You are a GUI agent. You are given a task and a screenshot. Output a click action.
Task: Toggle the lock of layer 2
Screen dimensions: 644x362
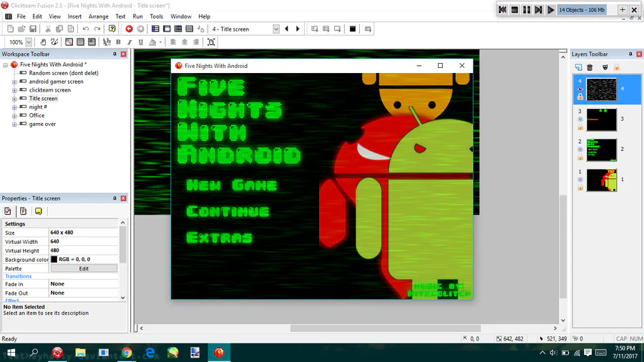click(580, 157)
